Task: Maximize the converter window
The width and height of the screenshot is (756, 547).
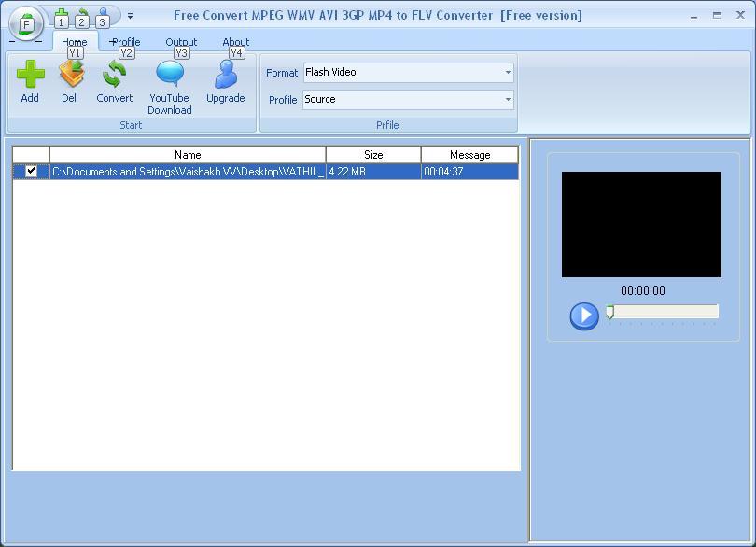Action: click(x=717, y=16)
